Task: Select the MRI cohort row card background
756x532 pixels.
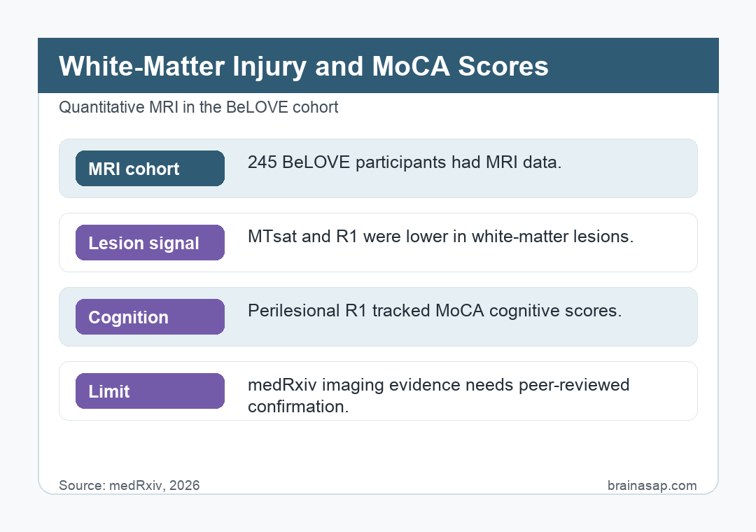Action: (x=378, y=168)
